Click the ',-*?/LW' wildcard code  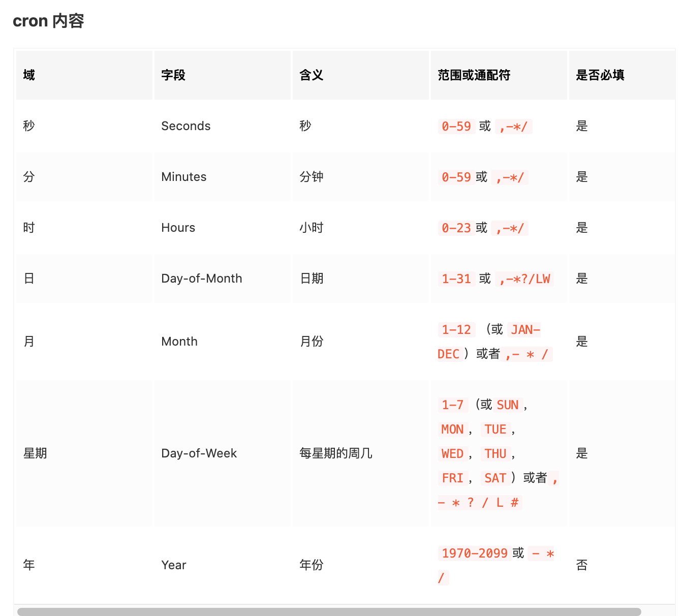pyautogui.click(x=524, y=279)
